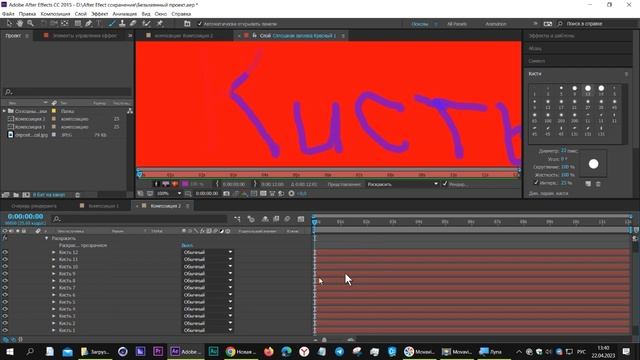Open blend mode dropdown for Кисть 2

tap(207, 323)
